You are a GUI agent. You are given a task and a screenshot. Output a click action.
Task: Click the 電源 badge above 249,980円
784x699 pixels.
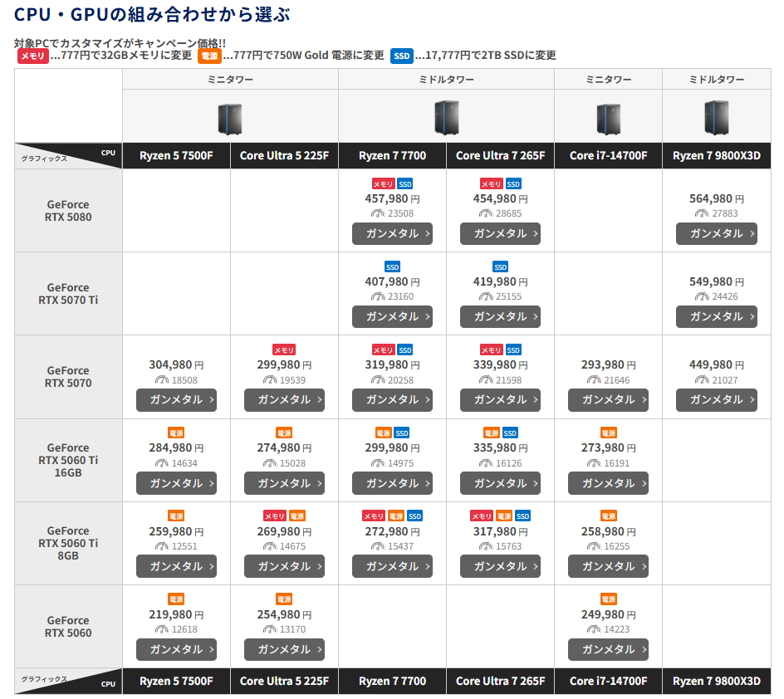609,599
